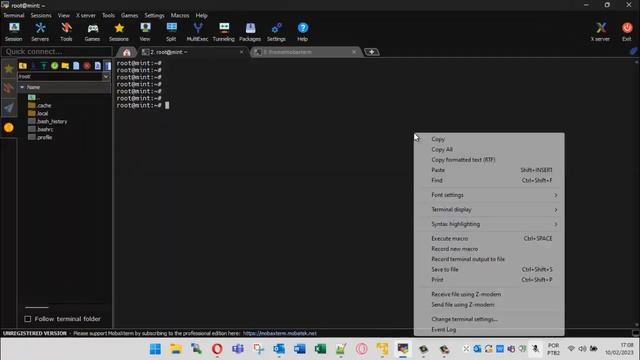This screenshot has width=640, height=360.
Task: Open the Servers toolbar icon
Action: 40,32
